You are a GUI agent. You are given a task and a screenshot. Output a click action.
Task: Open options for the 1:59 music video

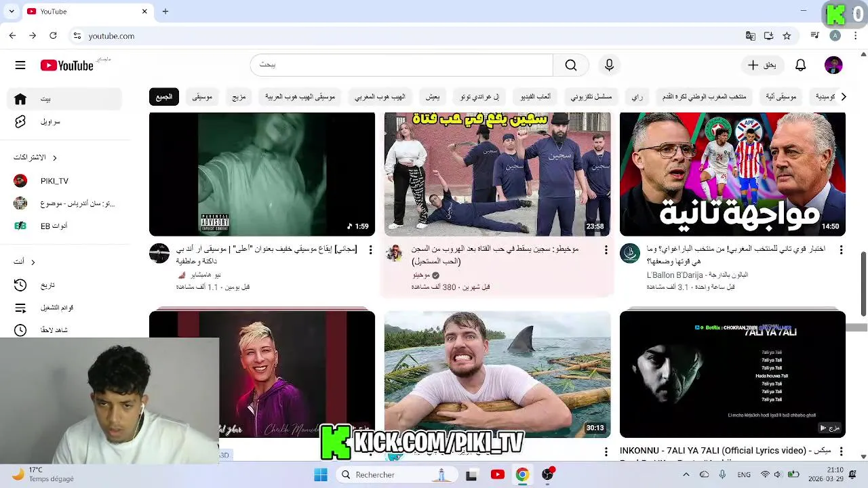point(370,250)
